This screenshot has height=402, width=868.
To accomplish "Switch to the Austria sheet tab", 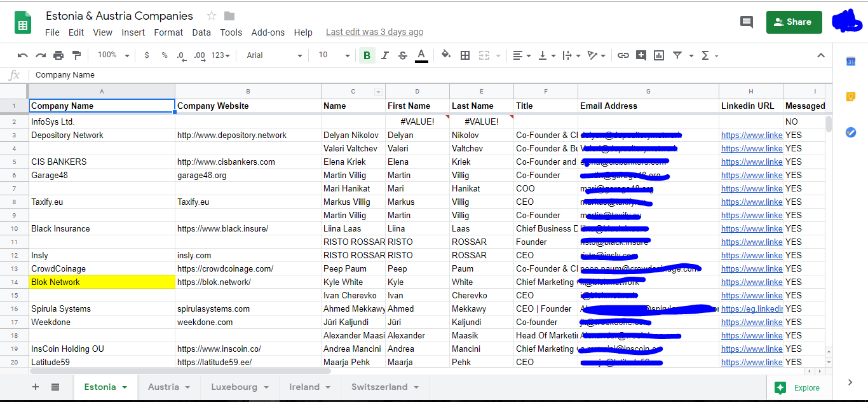I will tap(169, 387).
